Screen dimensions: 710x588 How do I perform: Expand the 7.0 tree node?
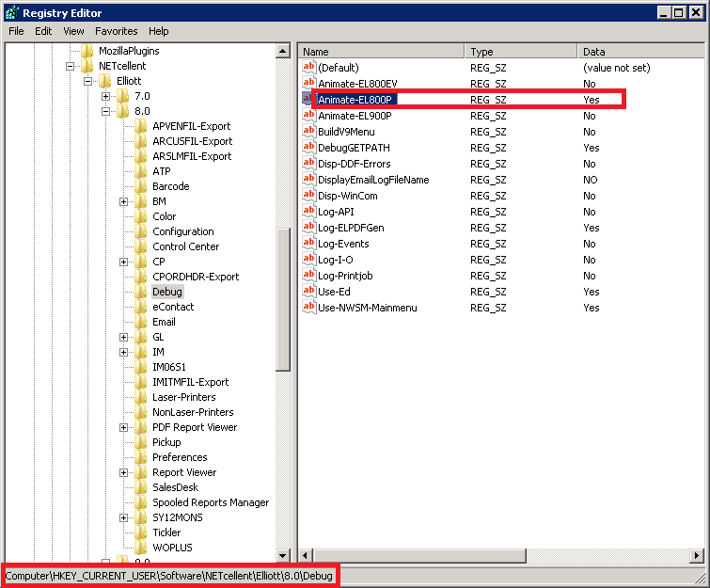click(105, 96)
